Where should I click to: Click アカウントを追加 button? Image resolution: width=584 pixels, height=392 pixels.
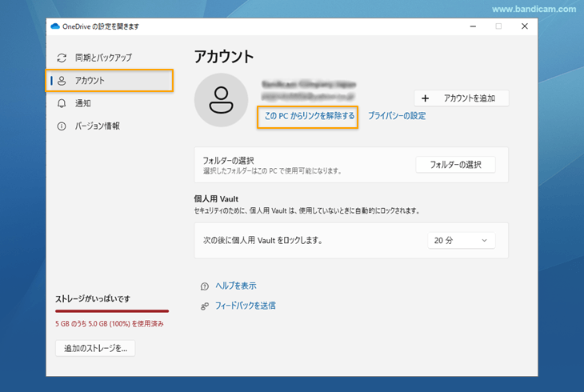(x=462, y=98)
